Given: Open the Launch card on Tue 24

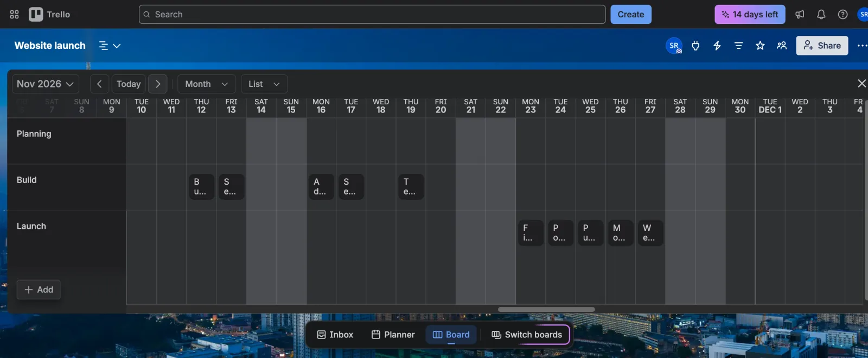Looking at the screenshot, I should point(560,233).
